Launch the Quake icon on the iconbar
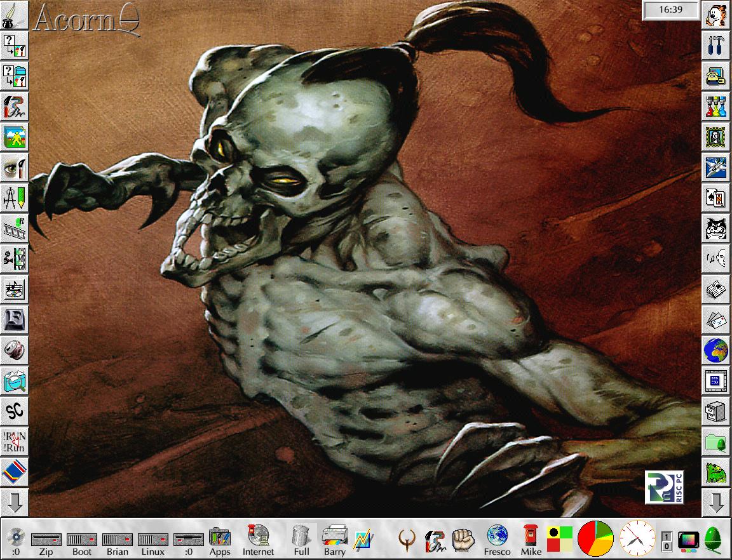This screenshot has height=560, width=732. click(407, 540)
